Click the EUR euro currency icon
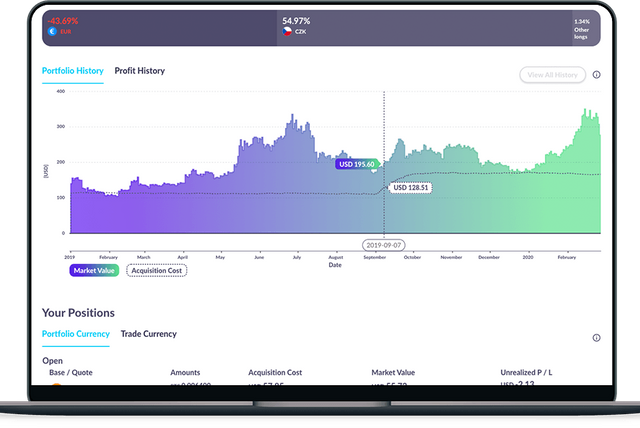 (52, 31)
